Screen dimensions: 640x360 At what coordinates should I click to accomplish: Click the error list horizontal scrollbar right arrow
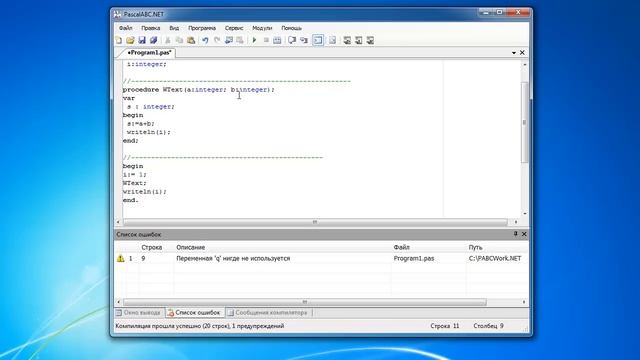click(524, 302)
